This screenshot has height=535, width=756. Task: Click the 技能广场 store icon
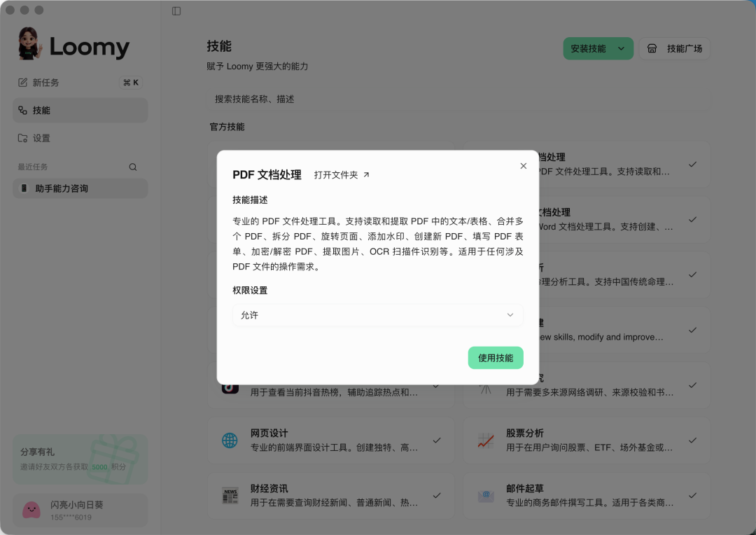(652, 48)
